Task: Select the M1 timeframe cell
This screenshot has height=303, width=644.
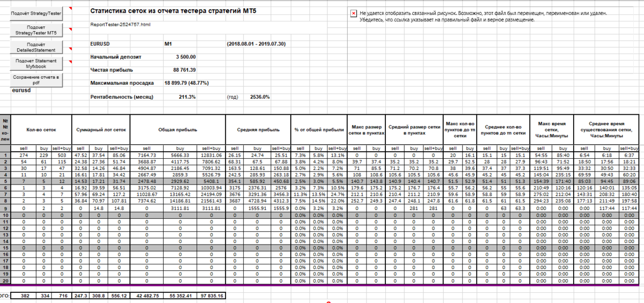Action: pyautogui.click(x=168, y=43)
